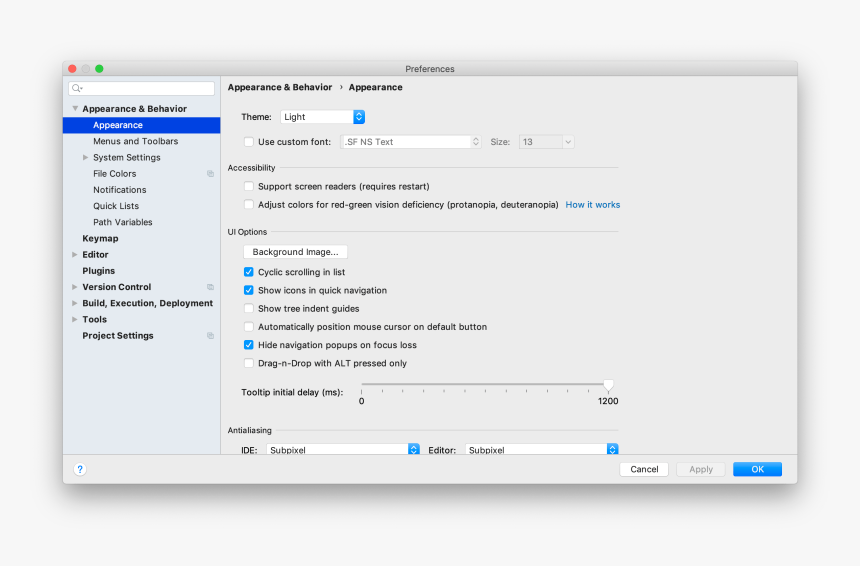Enable Show tree indent guides
This screenshot has height=566, width=860.
pyautogui.click(x=249, y=309)
